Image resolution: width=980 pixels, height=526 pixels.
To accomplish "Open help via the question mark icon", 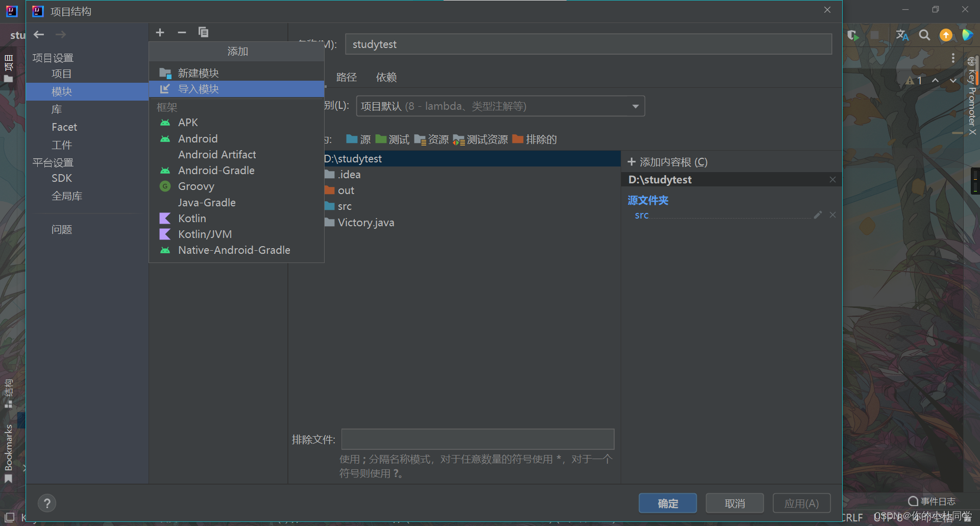I will tap(47, 503).
